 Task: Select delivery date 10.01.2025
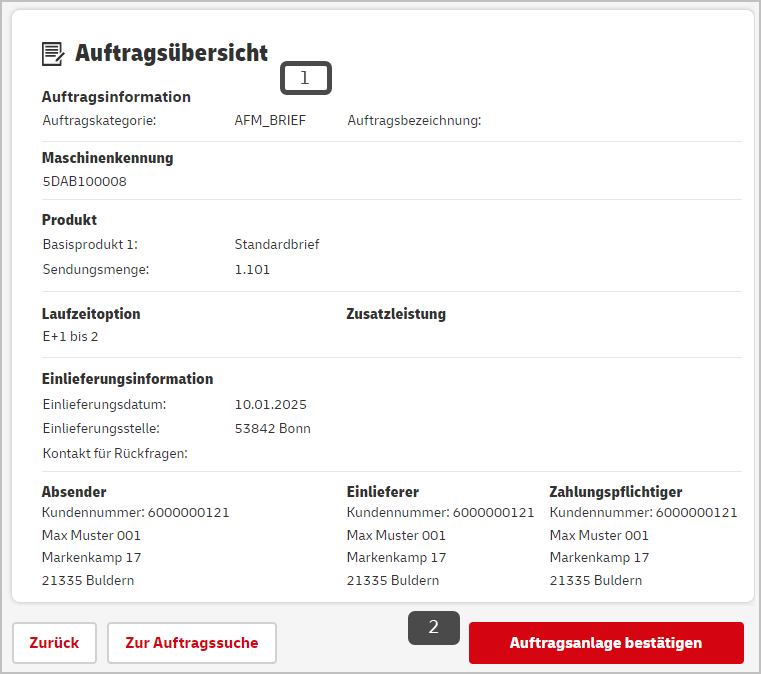tap(271, 405)
